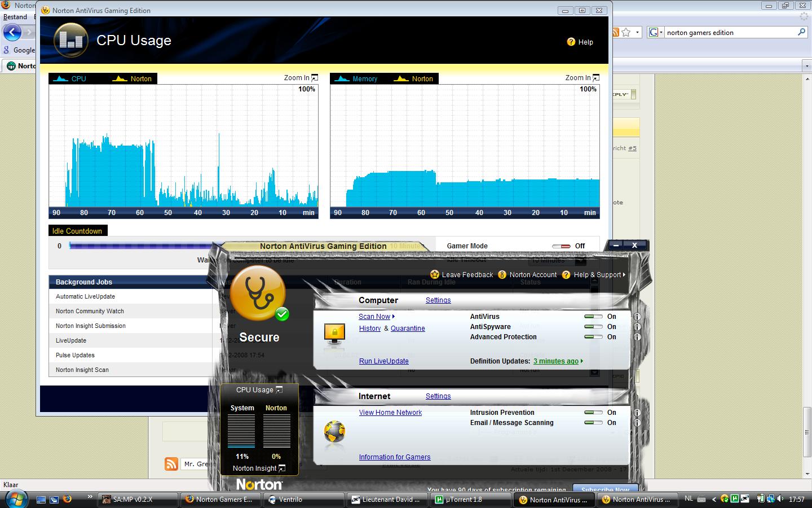Click the Secure stethoscope status icon
The width and height of the screenshot is (812, 508).
259,294
